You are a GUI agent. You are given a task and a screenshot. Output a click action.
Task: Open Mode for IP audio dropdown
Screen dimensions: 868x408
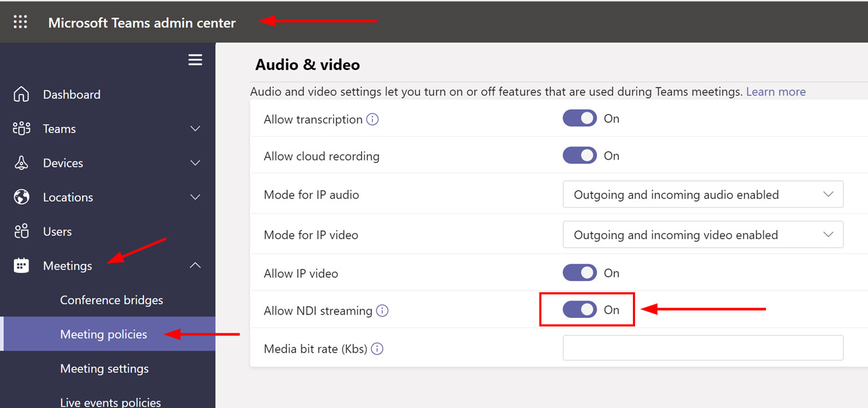coord(703,194)
